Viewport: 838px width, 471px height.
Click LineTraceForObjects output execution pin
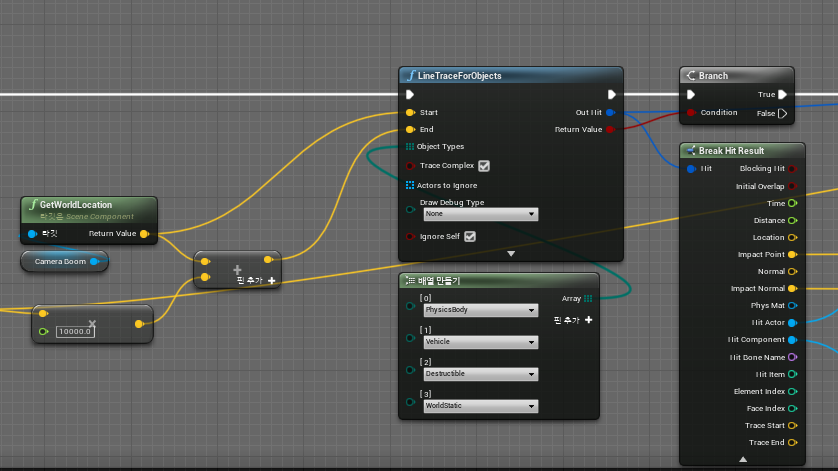612,95
